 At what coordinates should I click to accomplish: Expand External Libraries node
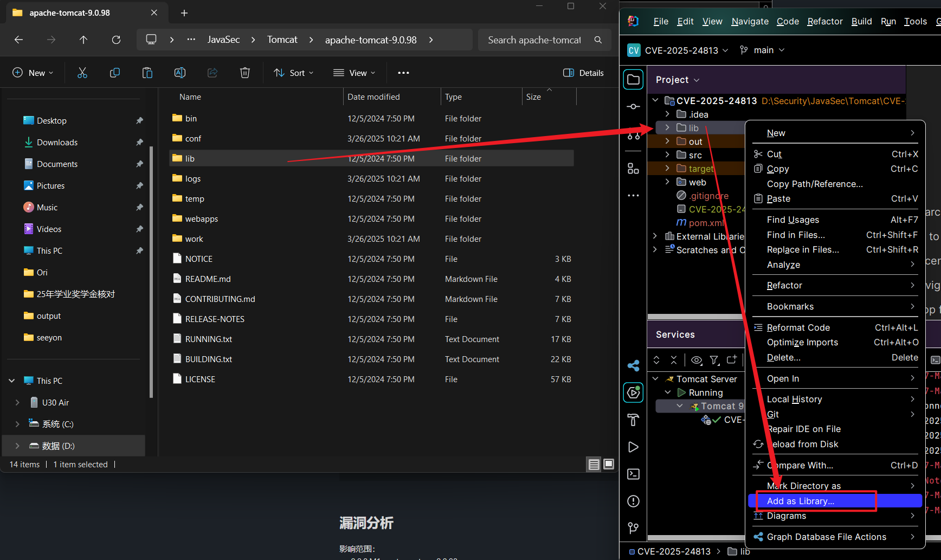[x=655, y=236]
